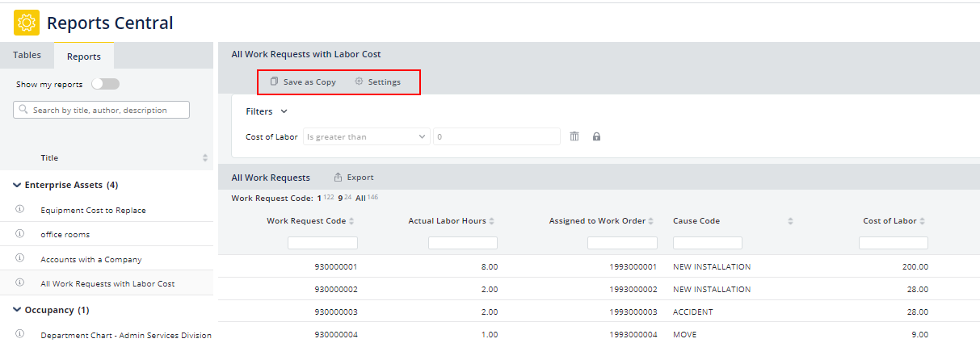Sort by Work Request Code column arrows

coord(351,221)
